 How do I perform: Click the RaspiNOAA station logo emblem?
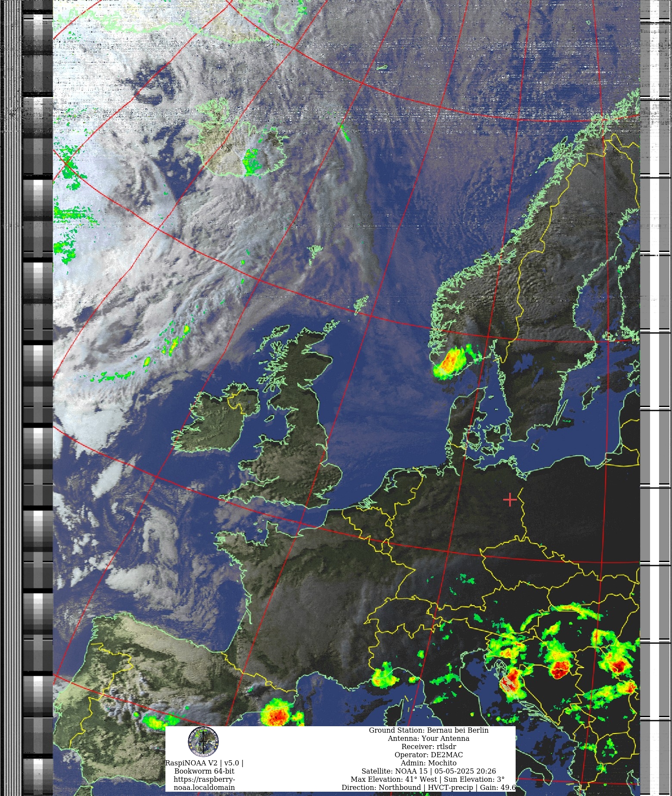(203, 742)
